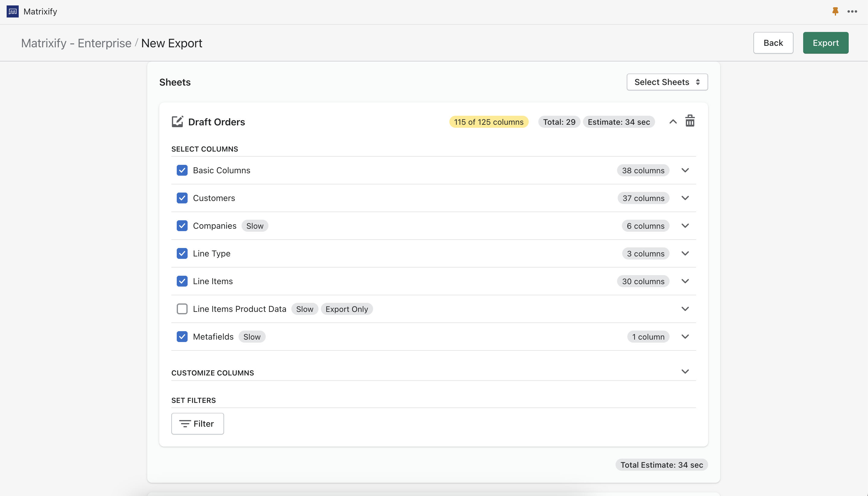Click the Back button
Viewport: 868px width, 496px height.
773,43
